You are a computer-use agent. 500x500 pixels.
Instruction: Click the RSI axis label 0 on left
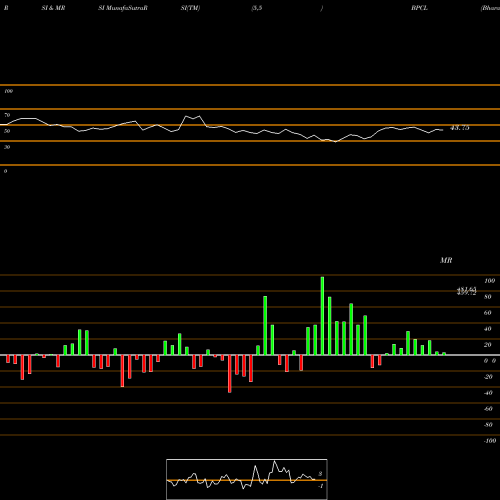pyautogui.click(x=5, y=171)
